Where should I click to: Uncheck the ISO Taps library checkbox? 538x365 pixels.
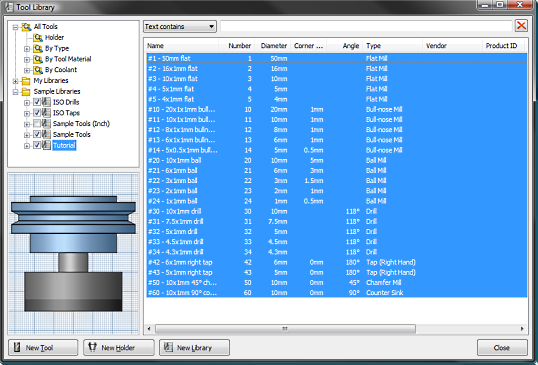pos(37,113)
